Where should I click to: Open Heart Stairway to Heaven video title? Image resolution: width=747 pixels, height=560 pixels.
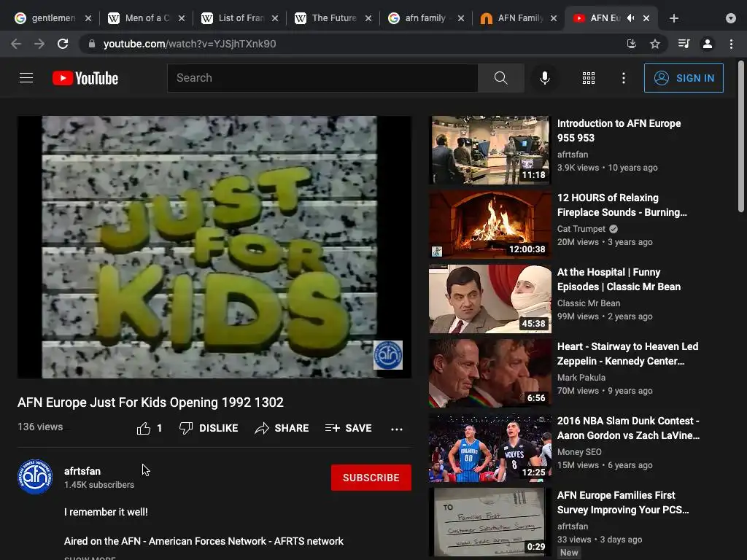click(x=627, y=354)
